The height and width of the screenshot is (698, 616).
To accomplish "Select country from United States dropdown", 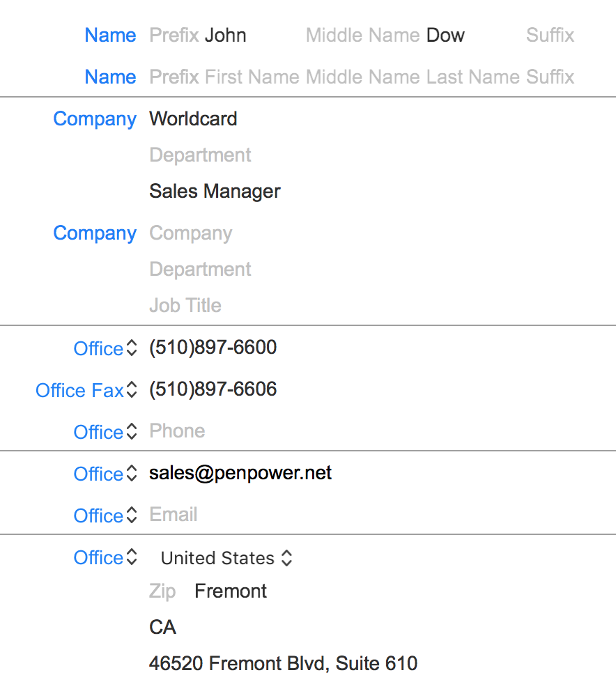I will point(226,558).
